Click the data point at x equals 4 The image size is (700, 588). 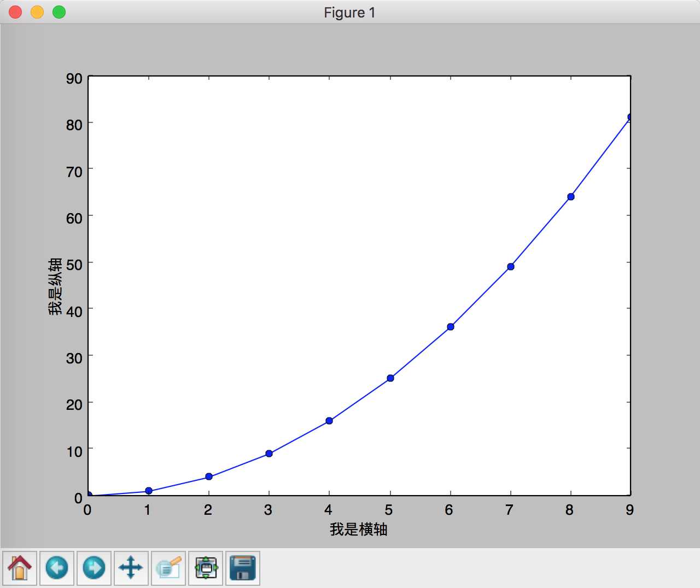point(329,421)
